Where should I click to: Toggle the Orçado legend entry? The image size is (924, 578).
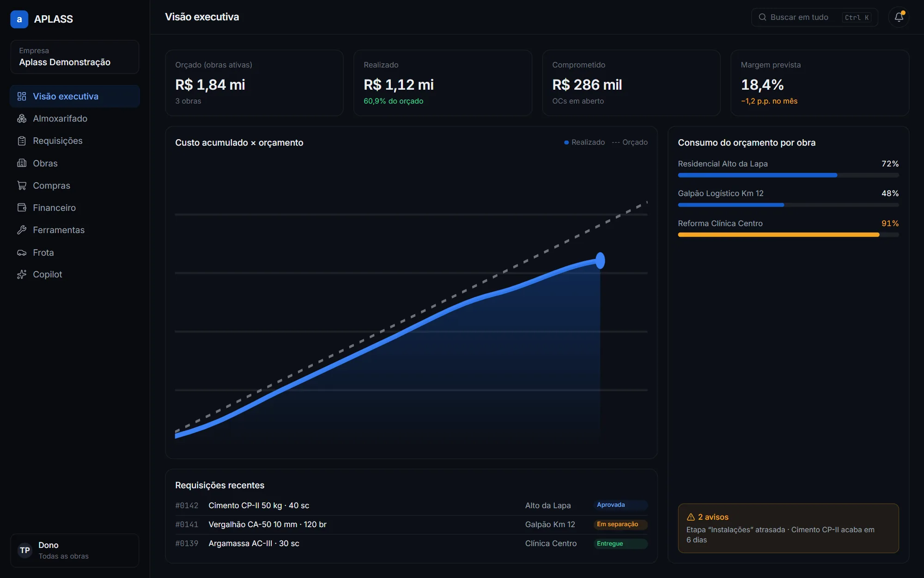pyautogui.click(x=630, y=142)
